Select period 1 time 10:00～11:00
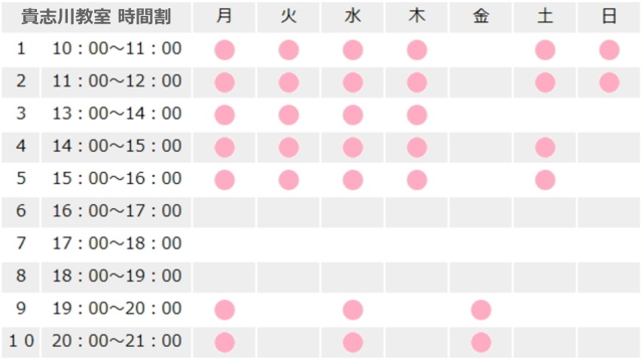644x362 pixels. click(x=117, y=49)
